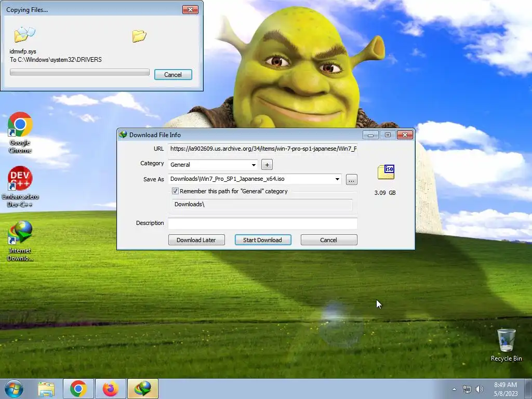
Task: Click Download Later button
Action: point(196,240)
